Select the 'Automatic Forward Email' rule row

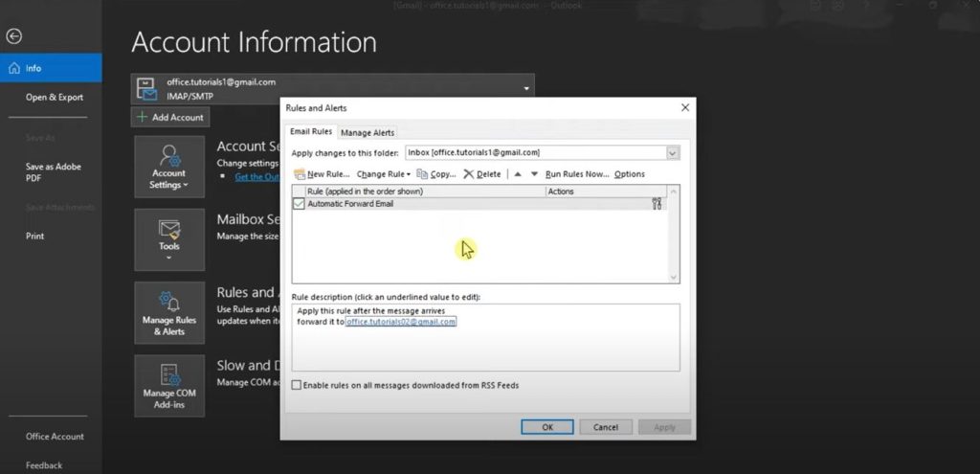coord(480,204)
